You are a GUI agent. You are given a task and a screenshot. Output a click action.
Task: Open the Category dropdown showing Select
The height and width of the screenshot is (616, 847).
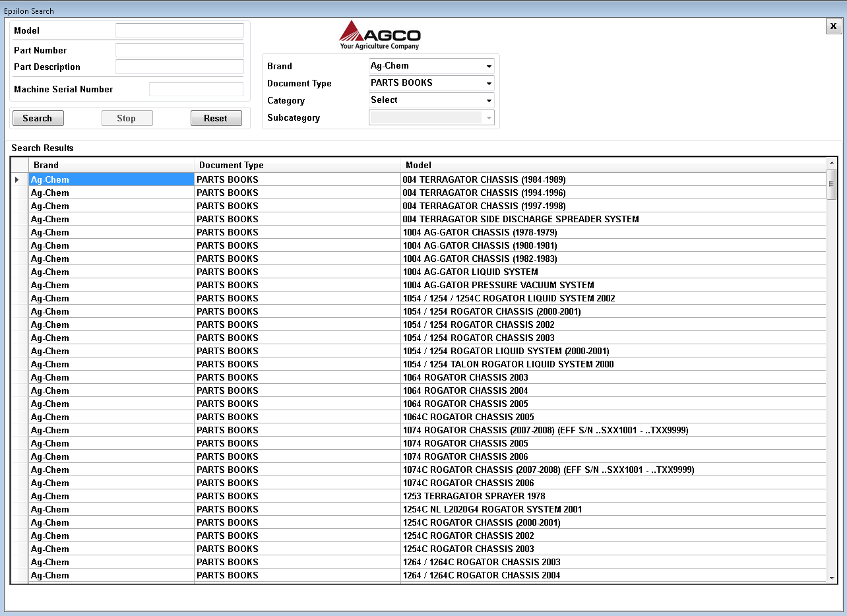click(431, 100)
